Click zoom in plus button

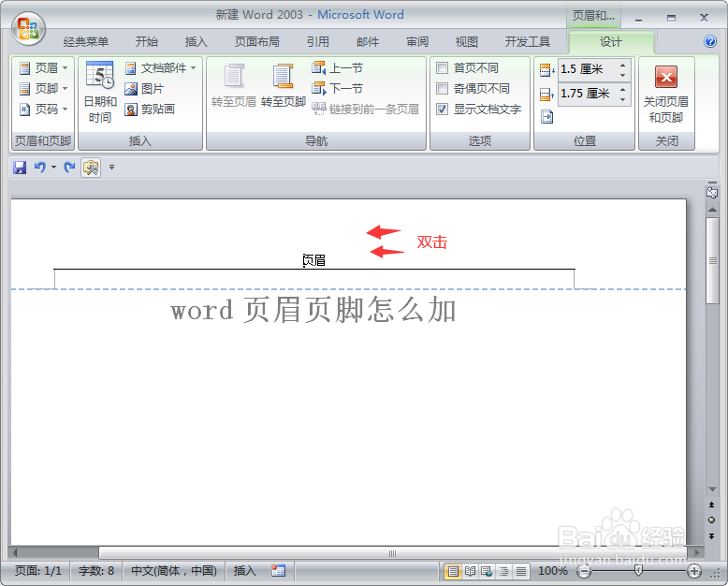coord(693,571)
